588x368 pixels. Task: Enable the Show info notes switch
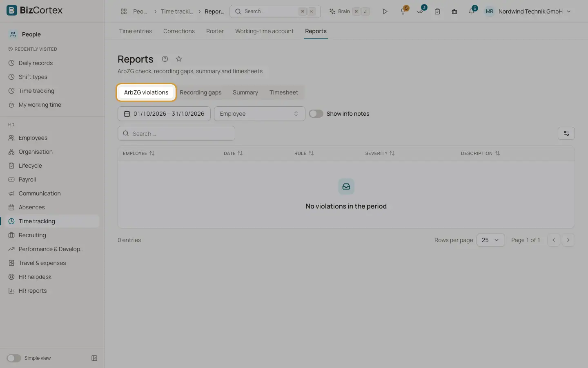click(x=316, y=114)
